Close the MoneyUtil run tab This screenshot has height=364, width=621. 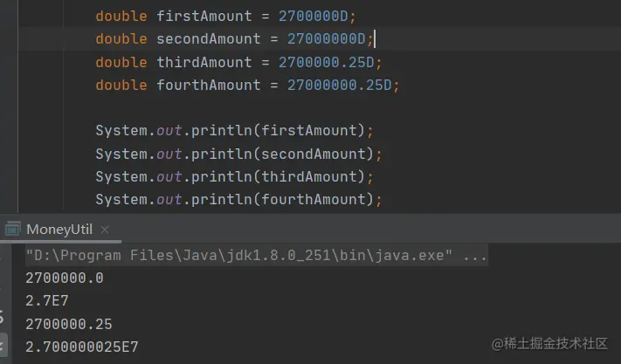pos(105,230)
